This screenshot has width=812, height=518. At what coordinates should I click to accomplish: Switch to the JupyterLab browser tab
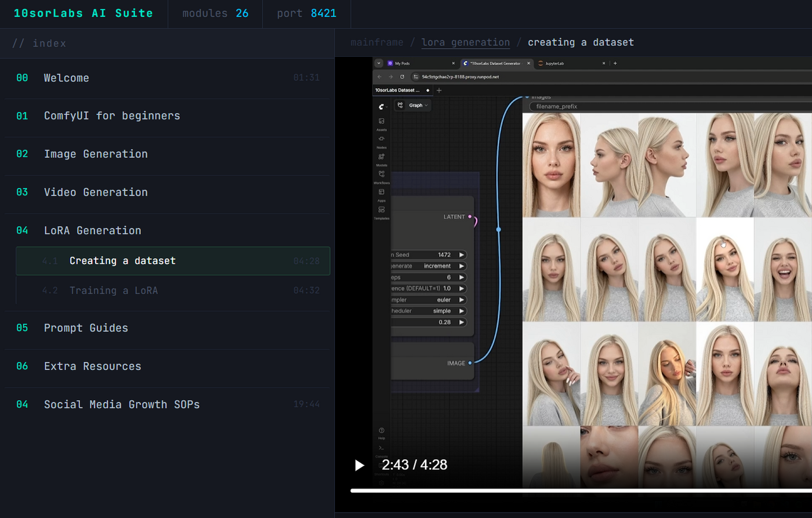[571, 63]
